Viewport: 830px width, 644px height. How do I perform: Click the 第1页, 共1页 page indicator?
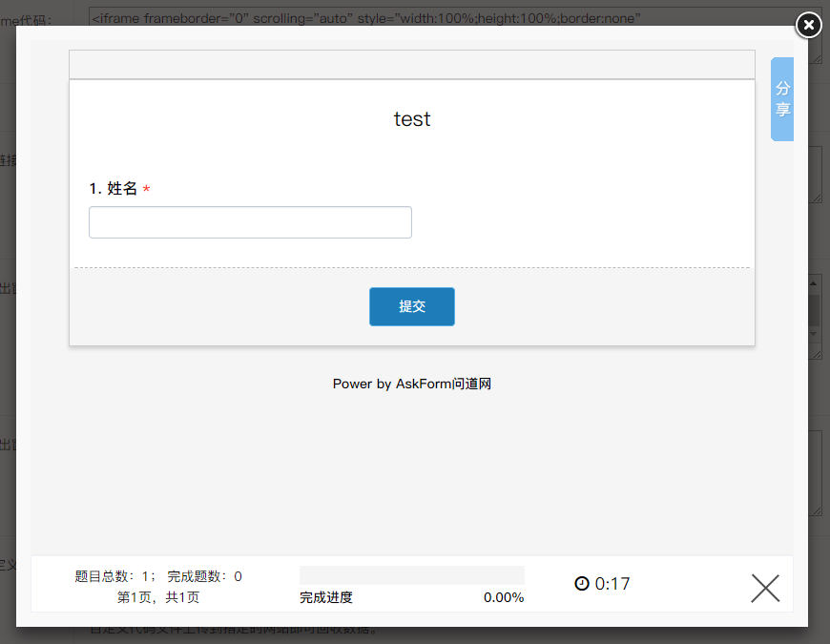click(x=158, y=597)
